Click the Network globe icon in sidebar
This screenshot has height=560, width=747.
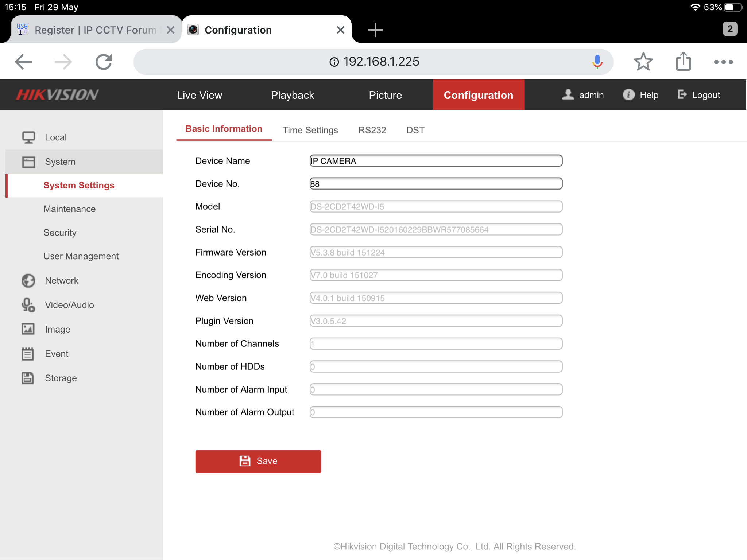[28, 281]
